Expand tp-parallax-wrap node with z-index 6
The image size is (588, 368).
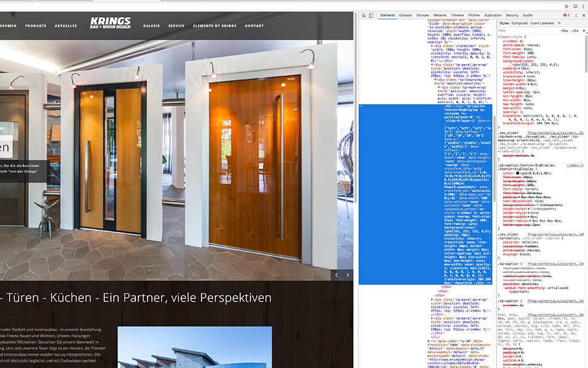(x=432, y=300)
